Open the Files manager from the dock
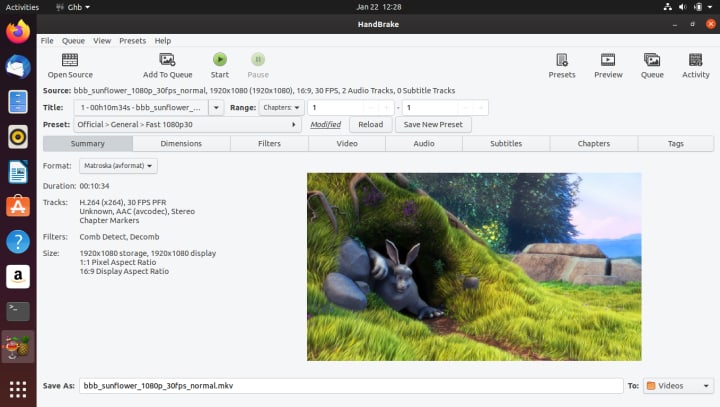 [x=18, y=102]
